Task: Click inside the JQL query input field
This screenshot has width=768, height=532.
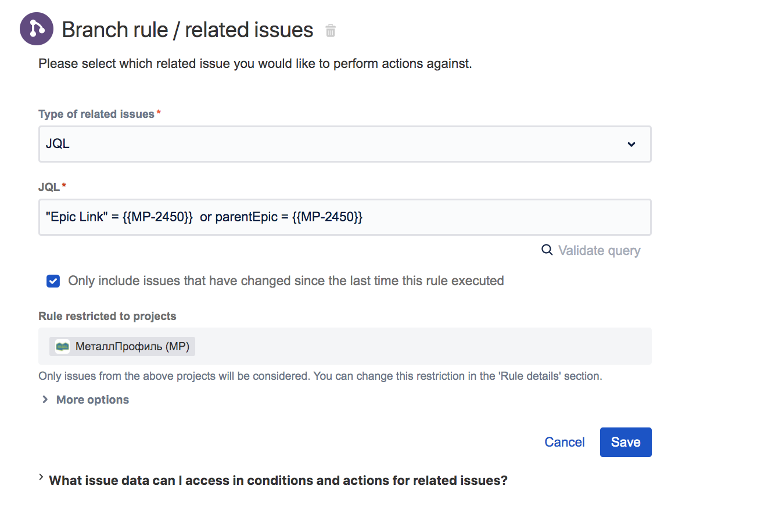Action: [345, 217]
